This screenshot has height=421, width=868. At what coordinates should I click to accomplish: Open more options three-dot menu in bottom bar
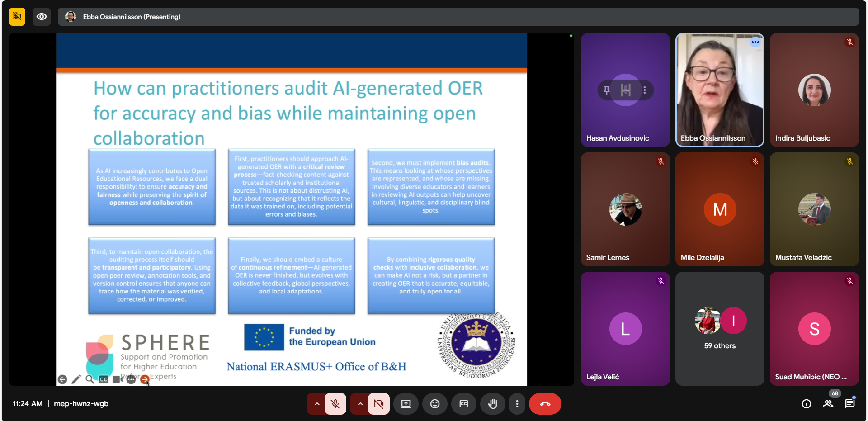[517, 404]
